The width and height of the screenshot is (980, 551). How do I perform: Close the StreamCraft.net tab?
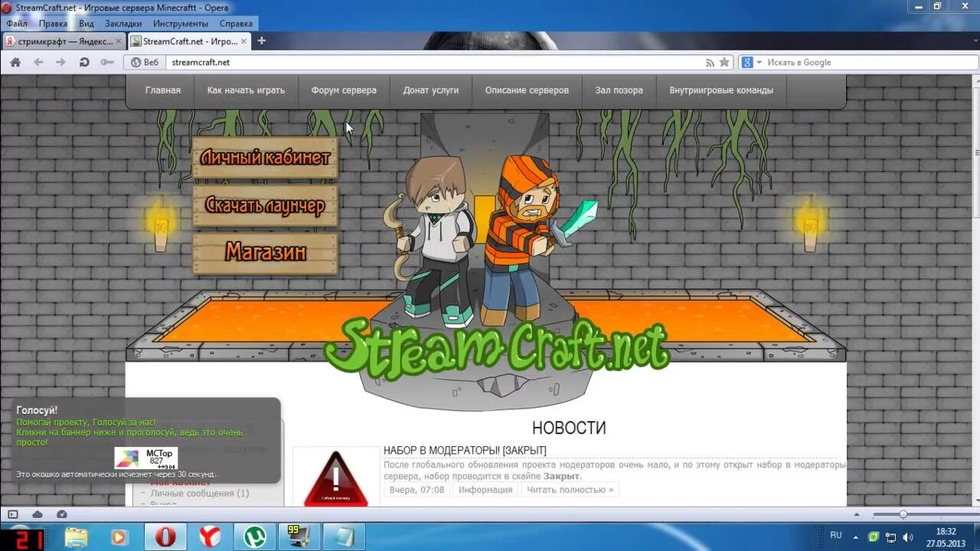click(244, 41)
